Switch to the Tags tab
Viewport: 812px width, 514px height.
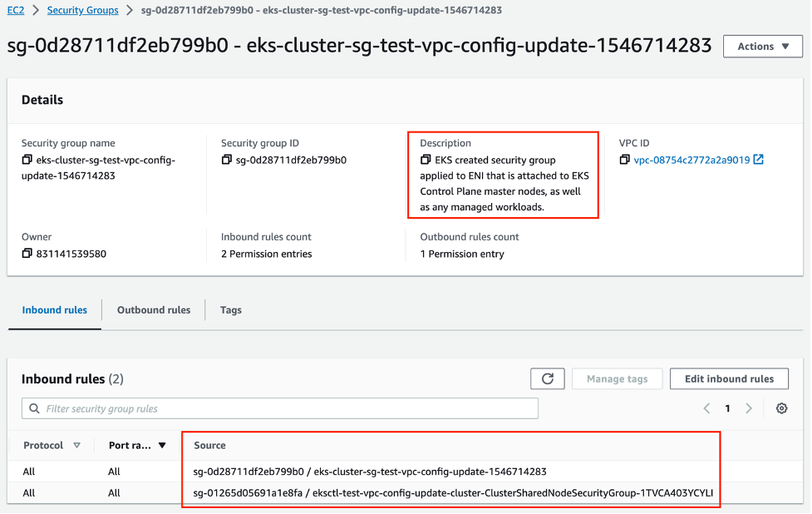(x=230, y=309)
